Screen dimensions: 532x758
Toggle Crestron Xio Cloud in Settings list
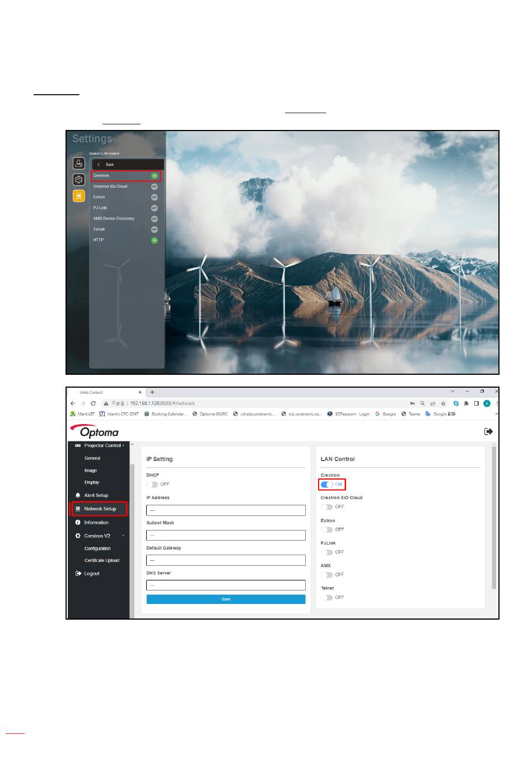click(155, 187)
